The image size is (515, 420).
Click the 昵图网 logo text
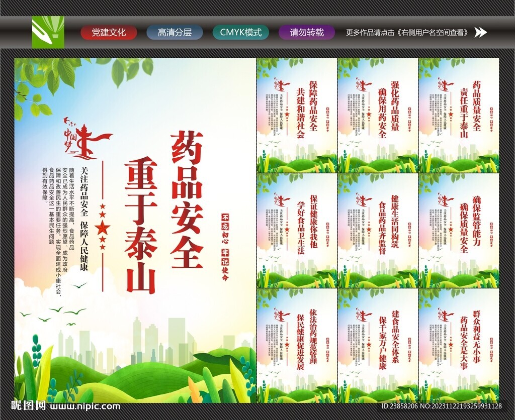click(29, 405)
